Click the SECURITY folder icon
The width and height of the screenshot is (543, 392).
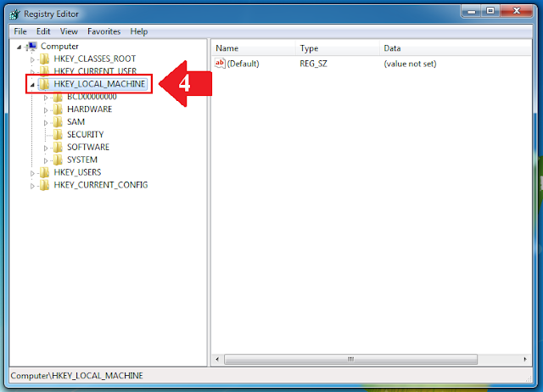[x=58, y=134]
